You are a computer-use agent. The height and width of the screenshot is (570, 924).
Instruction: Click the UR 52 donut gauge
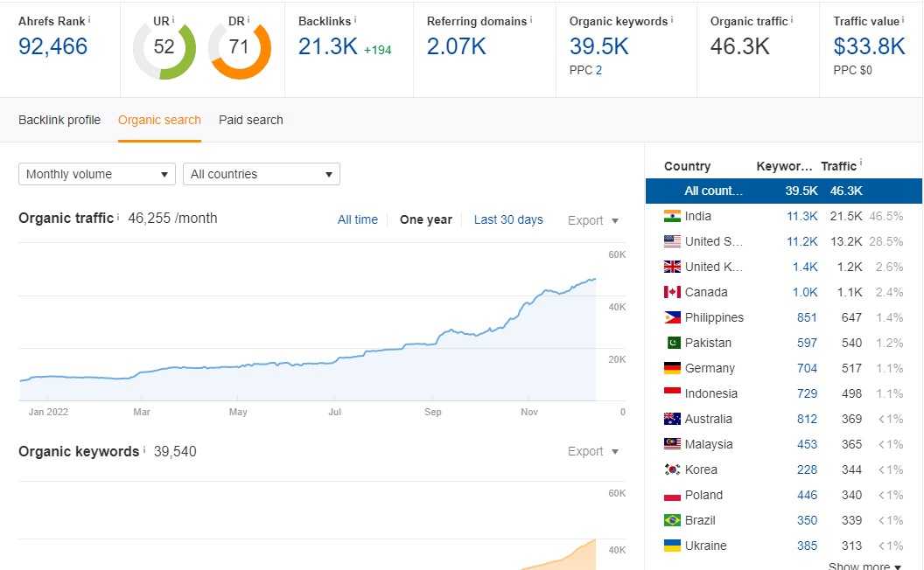[x=164, y=50]
